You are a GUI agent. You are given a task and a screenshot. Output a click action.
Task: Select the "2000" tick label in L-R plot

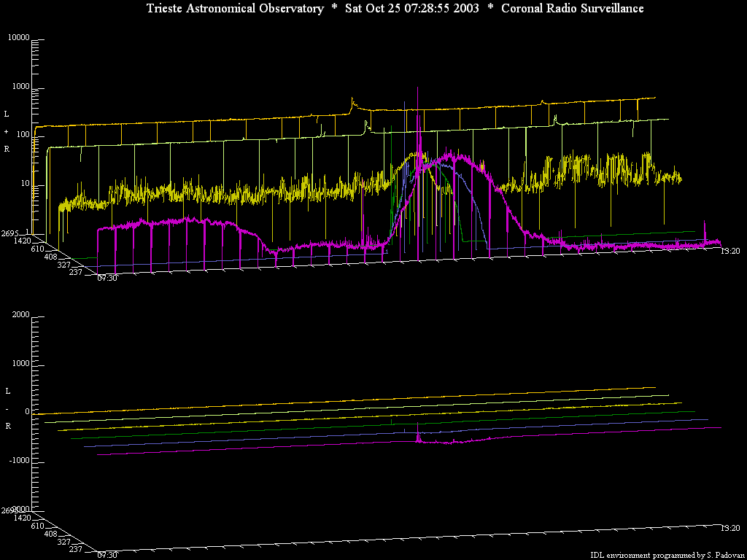21,315
